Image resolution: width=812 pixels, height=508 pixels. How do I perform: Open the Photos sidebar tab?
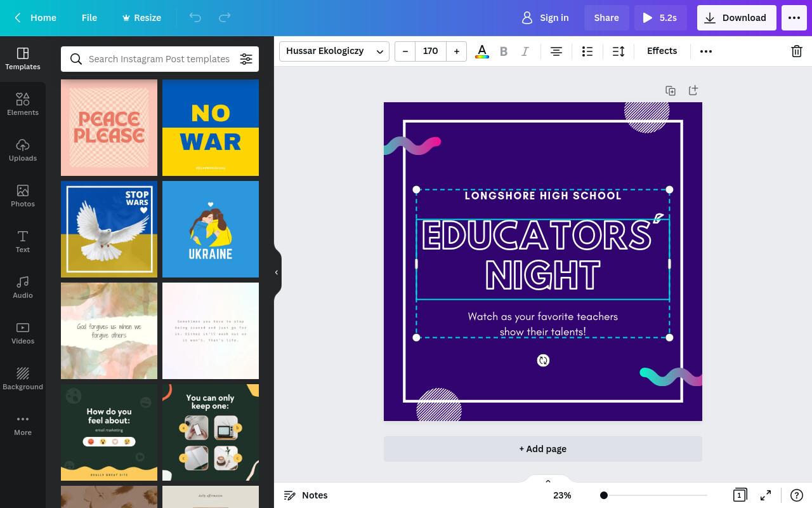[x=23, y=196]
